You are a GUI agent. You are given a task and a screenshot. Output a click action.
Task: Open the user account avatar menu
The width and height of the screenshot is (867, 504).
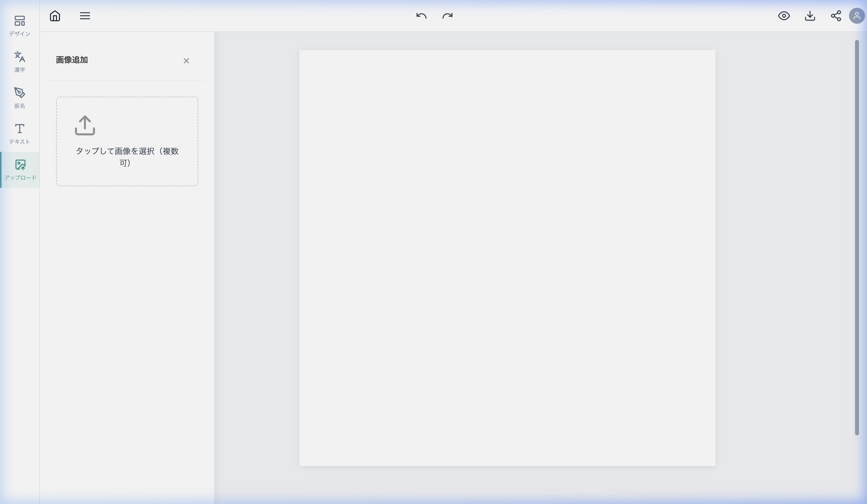click(x=857, y=16)
